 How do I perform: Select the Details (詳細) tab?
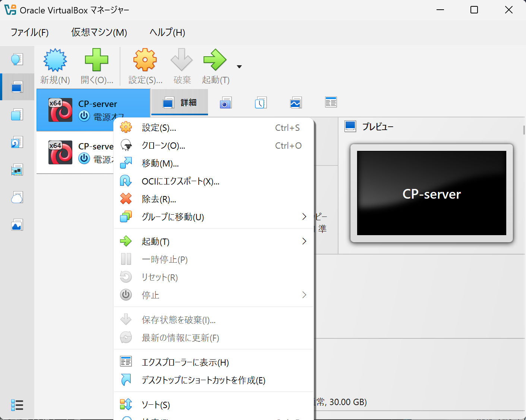coord(180,102)
